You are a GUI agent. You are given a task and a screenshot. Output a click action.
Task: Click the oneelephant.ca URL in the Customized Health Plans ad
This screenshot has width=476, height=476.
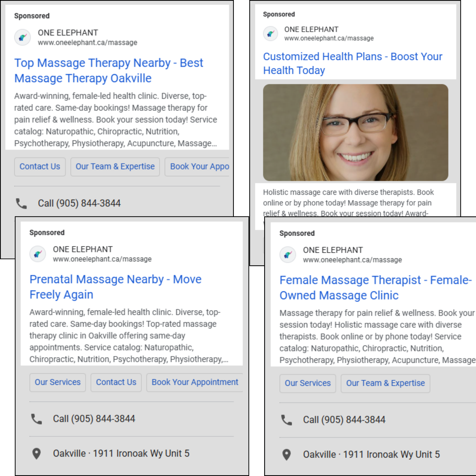329,38
